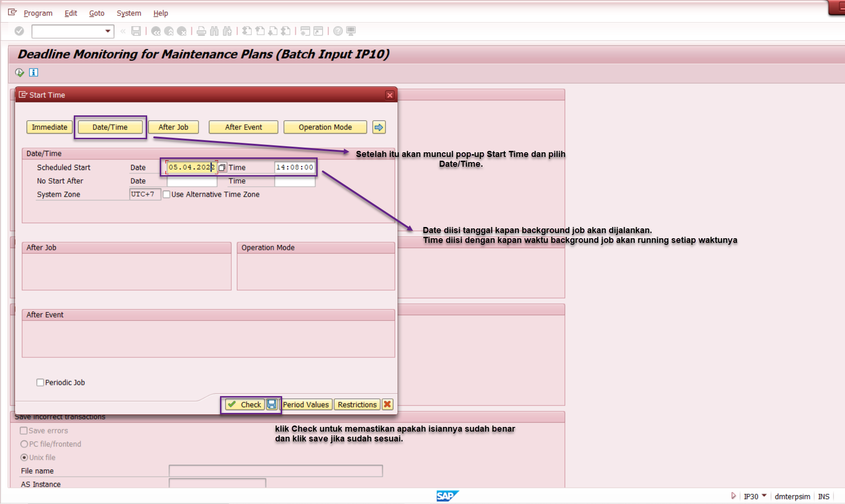Open the IP30 status bar dropdown
Screen dimensions: 845x504
[x=764, y=496]
